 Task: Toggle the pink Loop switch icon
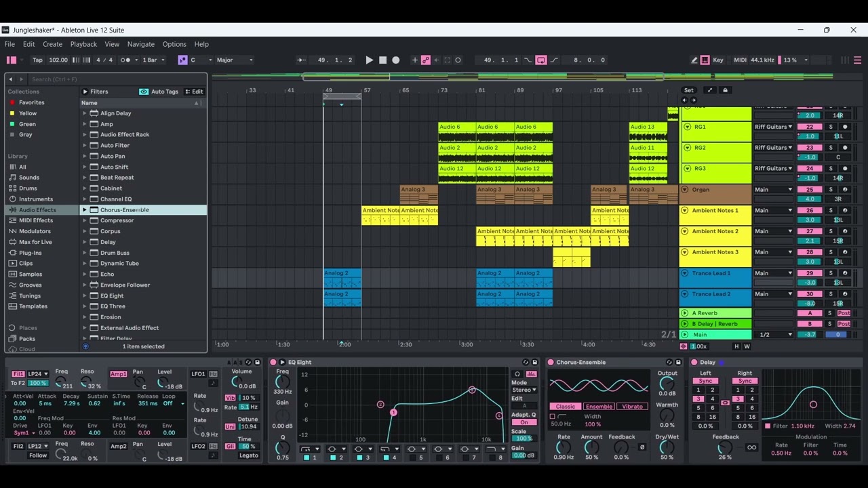tap(541, 60)
